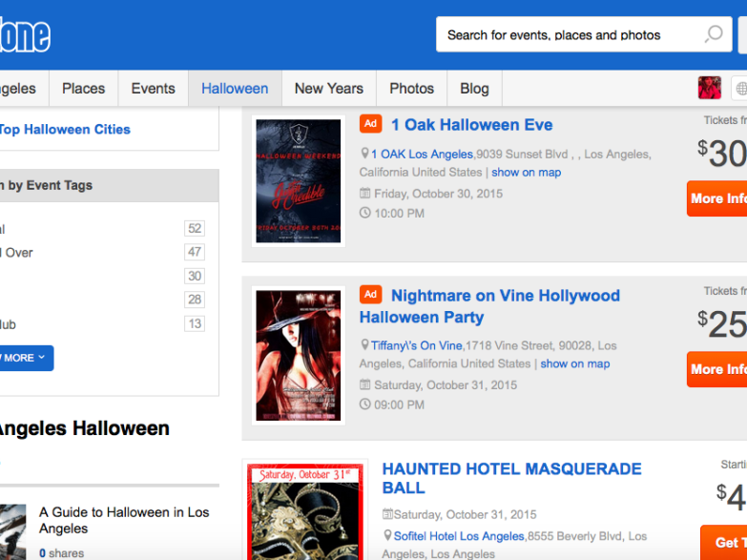This screenshot has height=560, width=747.
Task: Open the user profile avatar
Action: pos(710,88)
